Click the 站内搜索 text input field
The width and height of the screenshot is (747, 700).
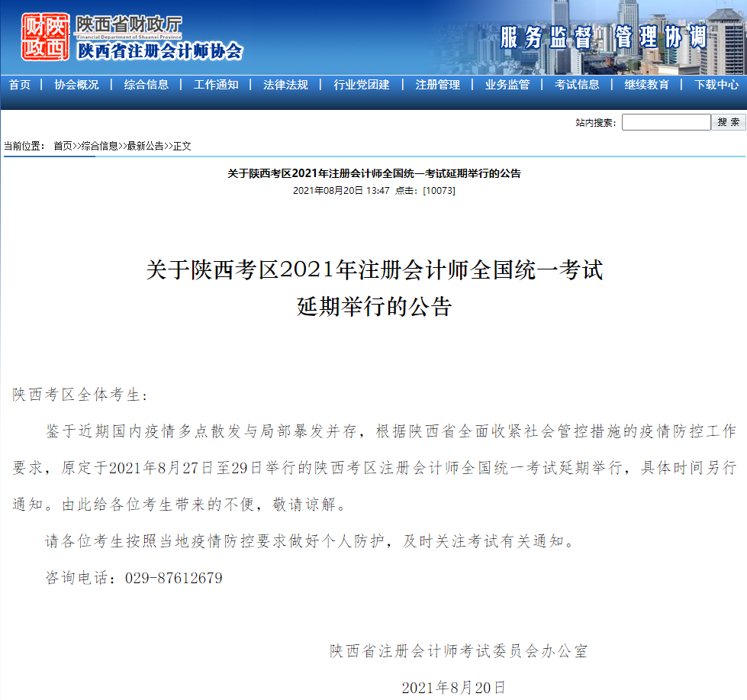tap(665, 122)
